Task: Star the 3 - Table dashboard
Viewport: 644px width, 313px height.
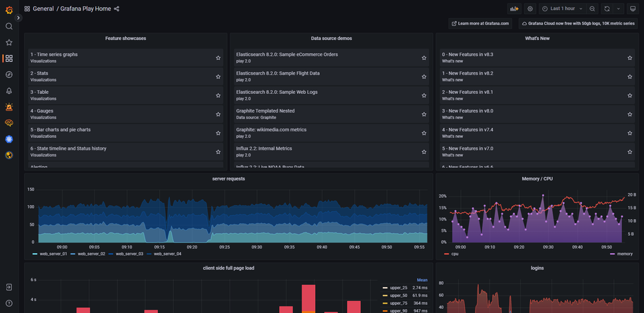Action: point(218,95)
